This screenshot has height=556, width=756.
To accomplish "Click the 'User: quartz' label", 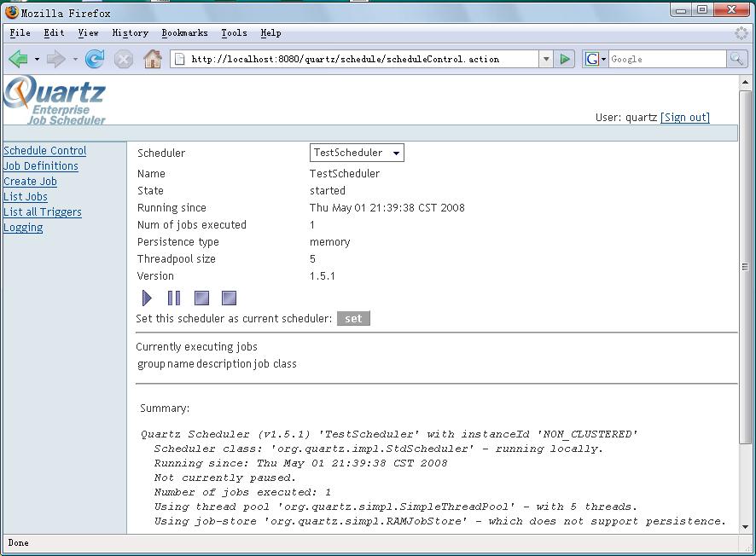I will pos(625,117).
